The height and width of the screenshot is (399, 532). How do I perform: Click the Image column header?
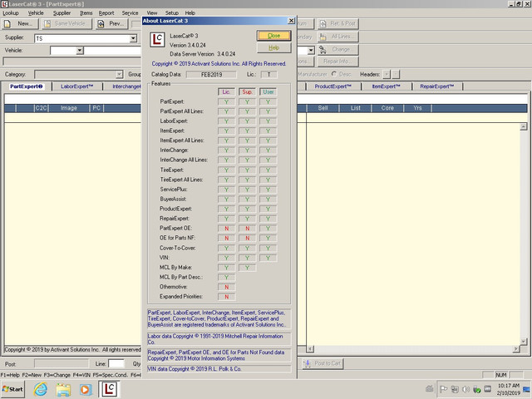[x=69, y=108]
